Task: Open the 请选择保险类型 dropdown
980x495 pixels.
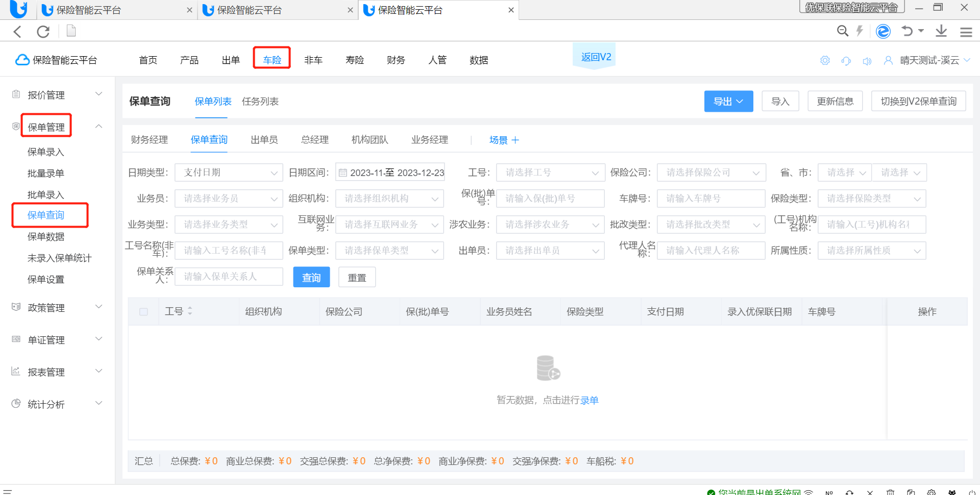Action: click(872, 199)
